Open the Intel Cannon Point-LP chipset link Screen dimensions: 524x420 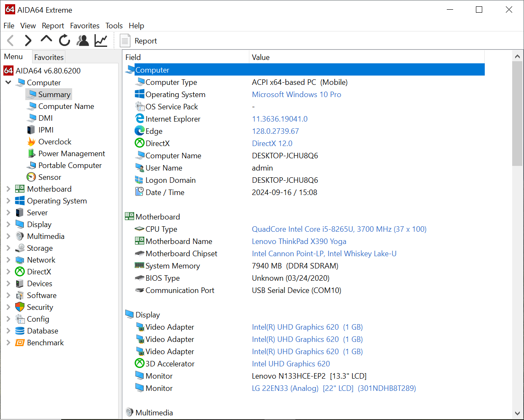pyautogui.click(x=324, y=254)
